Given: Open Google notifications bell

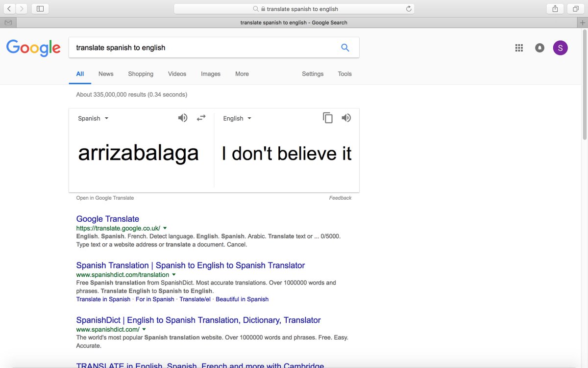Looking at the screenshot, I should [539, 48].
